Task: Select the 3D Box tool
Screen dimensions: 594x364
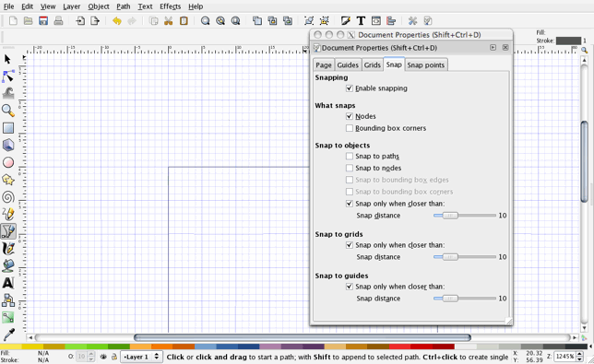Action: [8, 145]
